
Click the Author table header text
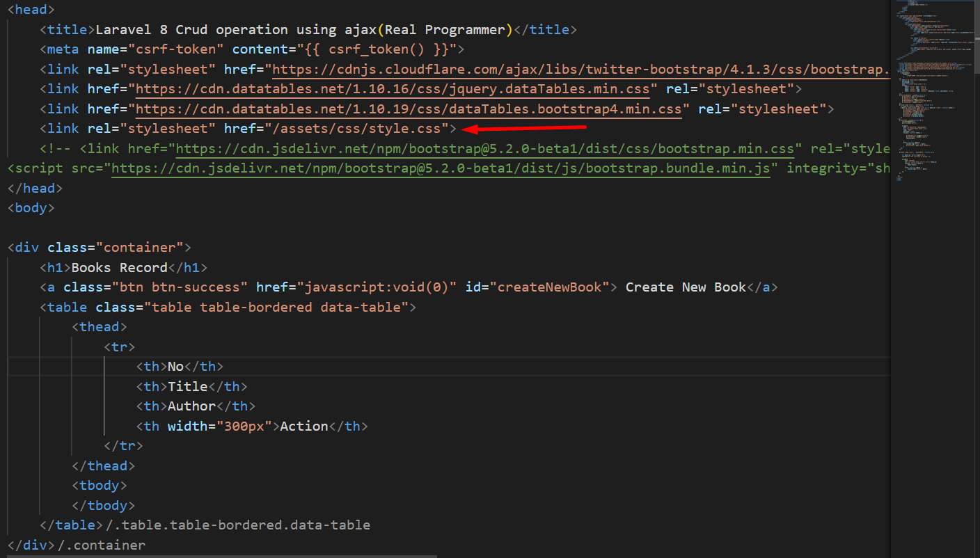click(x=192, y=406)
